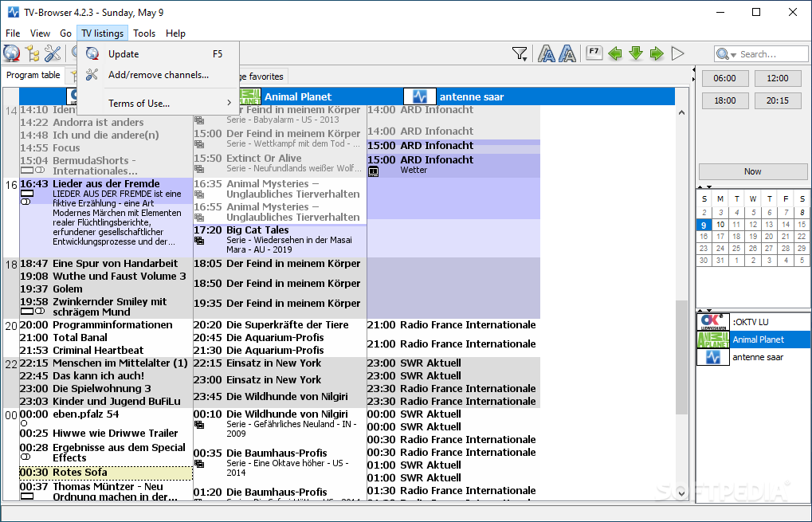The height and width of the screenshot is (522, 812).
Task: Click 19:37 Golem program entry
Action: [106, 289]
